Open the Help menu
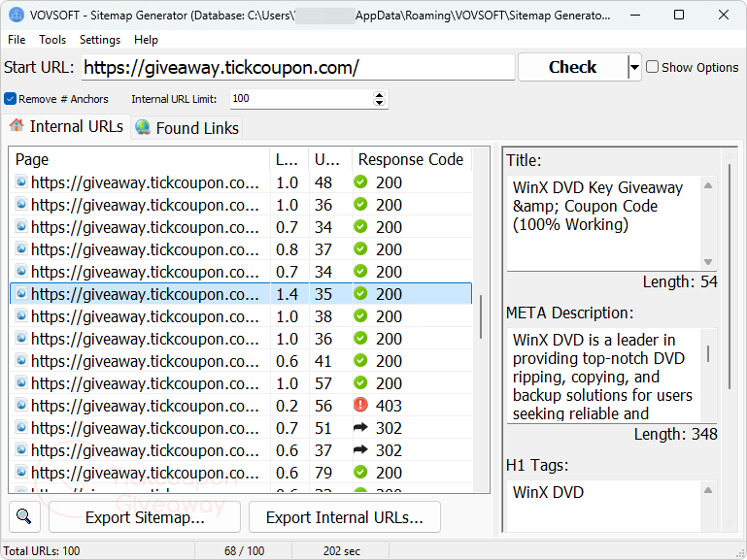747x560 pixels. click(x=146, y=40)
